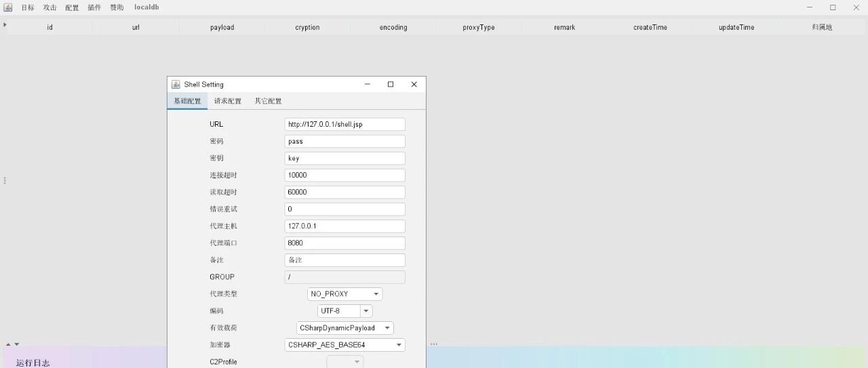Click the 密钥 field containing key
Screen dimensions: 868x368
point(344,158)
